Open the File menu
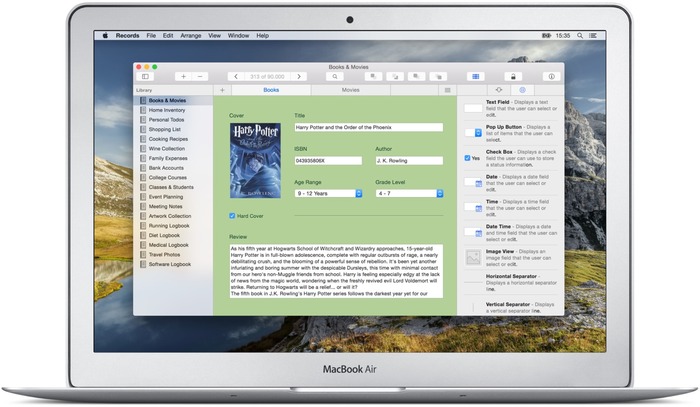Viewport: 700px width, 407px height. click(151, 36)
